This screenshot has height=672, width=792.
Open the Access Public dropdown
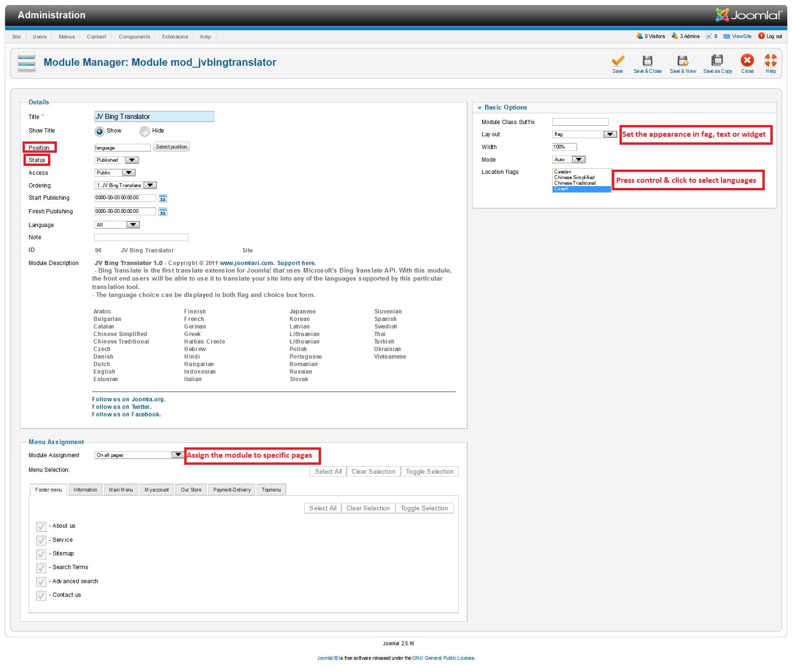[x=115, y=173]
